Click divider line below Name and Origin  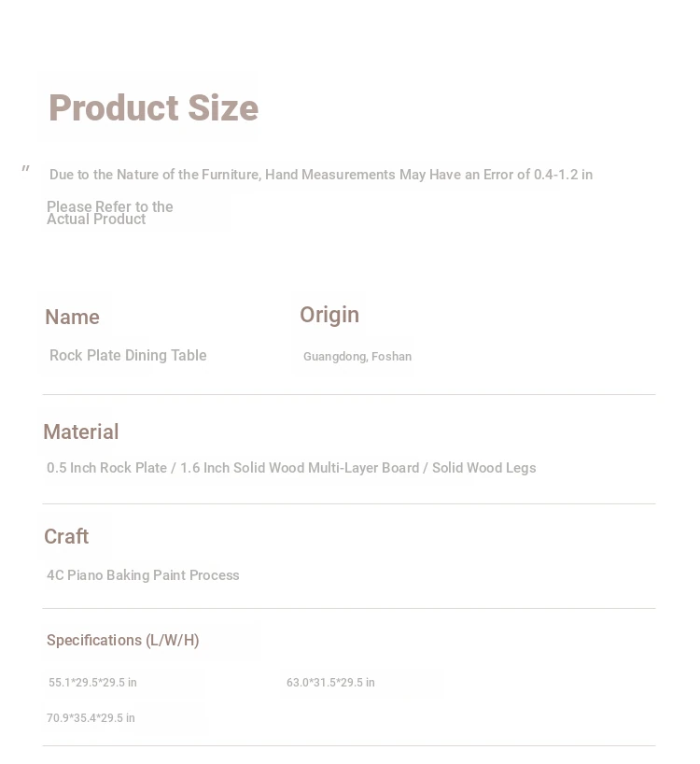pyautogui.click(x=349, y=395)
